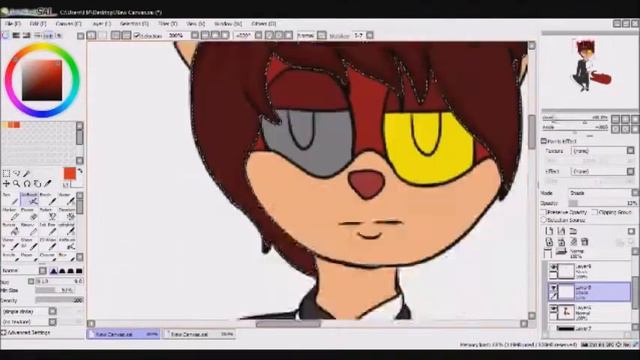
Task: Create a new normal layer
Action: pyautogui.click(x=549, y=231)
